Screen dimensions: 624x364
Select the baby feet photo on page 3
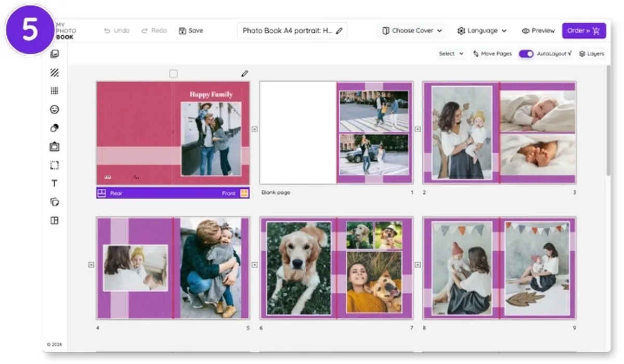538,154
